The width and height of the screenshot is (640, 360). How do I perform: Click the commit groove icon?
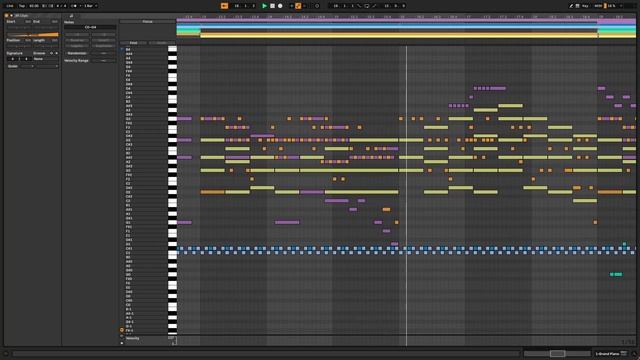[56, 53]
